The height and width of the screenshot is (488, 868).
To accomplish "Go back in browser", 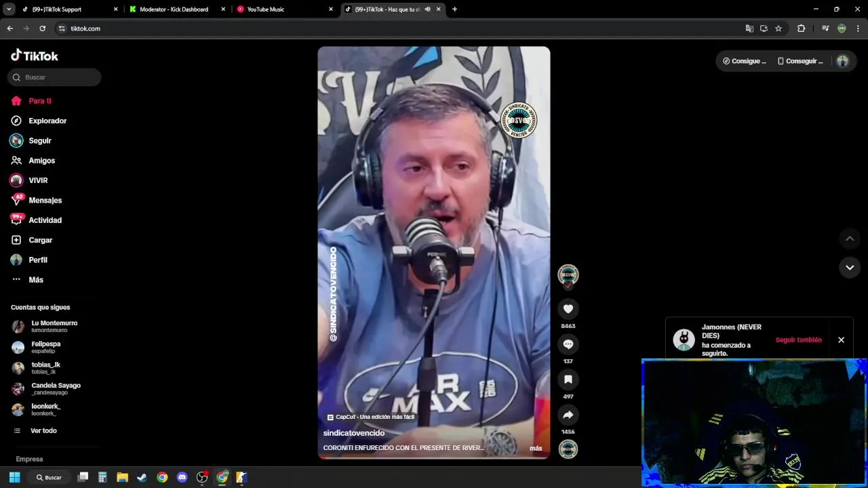I will point(9,28).
